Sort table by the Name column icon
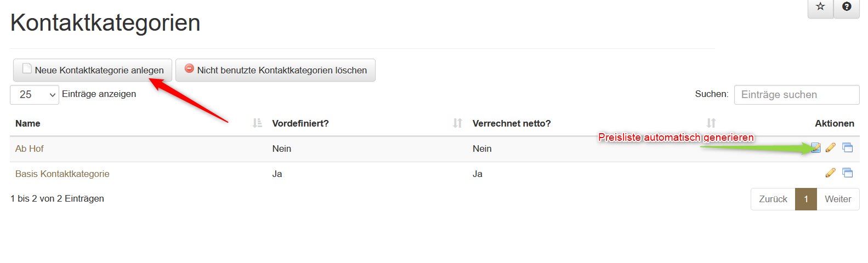Viewport: 868px width, 263px height. coord(257,123)
